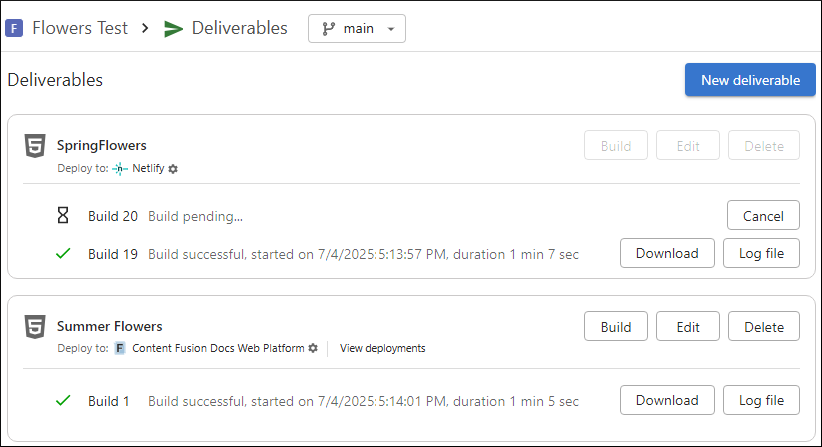Click the Flowers Test project icon

[15, 28]
